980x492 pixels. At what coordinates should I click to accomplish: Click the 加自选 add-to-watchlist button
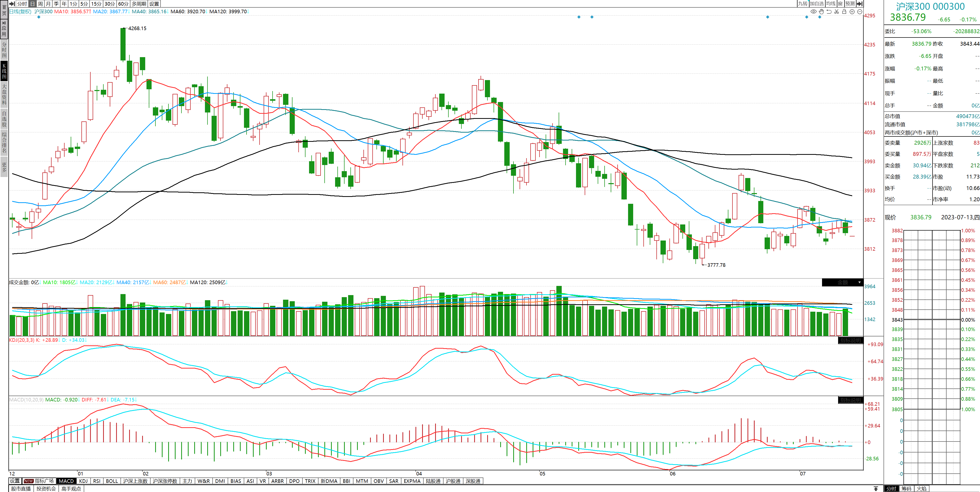click(817, 4)
